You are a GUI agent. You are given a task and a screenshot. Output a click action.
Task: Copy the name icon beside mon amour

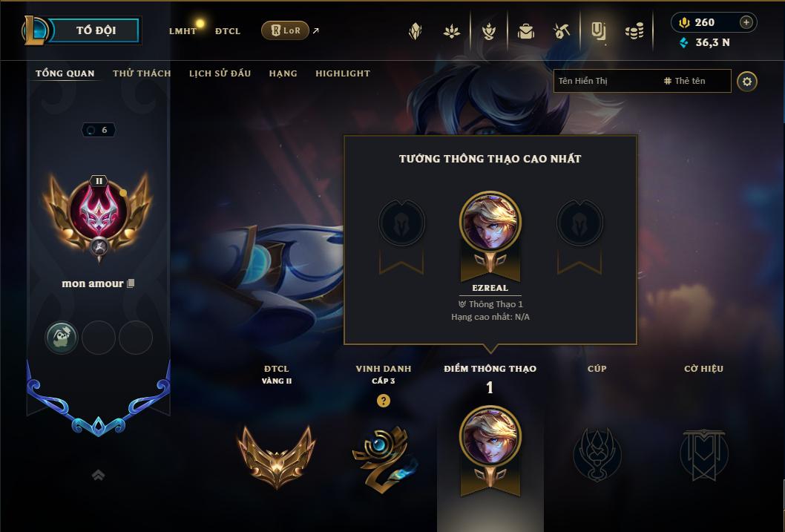coord(131,283)
